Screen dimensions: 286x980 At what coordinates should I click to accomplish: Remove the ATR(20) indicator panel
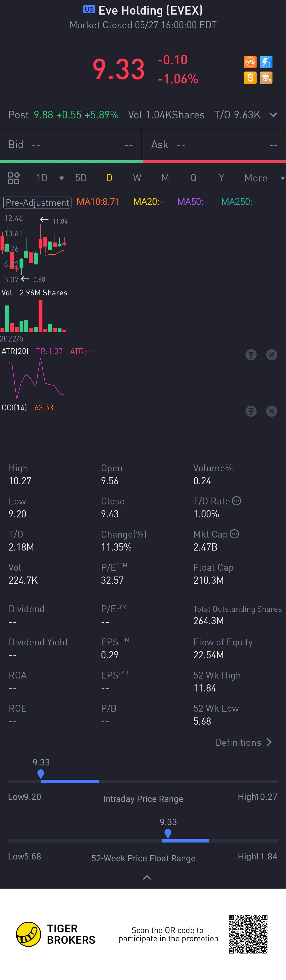271,355
